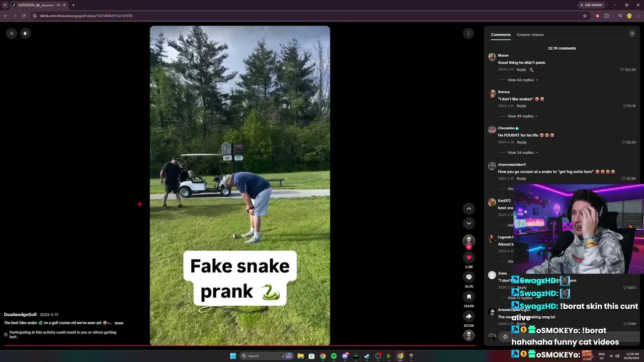
Task: Reload the TikTok page
Action: click(x=24, y=16)
